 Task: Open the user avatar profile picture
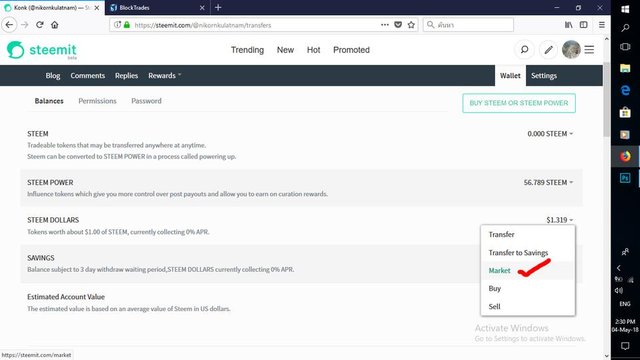click(x=571, y=50)
